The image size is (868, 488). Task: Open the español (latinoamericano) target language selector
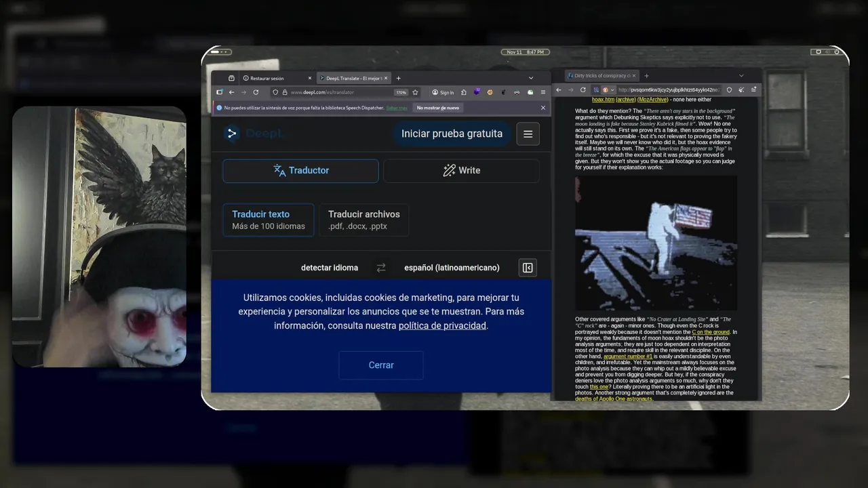pyautogui.click(x=452, y=268)
